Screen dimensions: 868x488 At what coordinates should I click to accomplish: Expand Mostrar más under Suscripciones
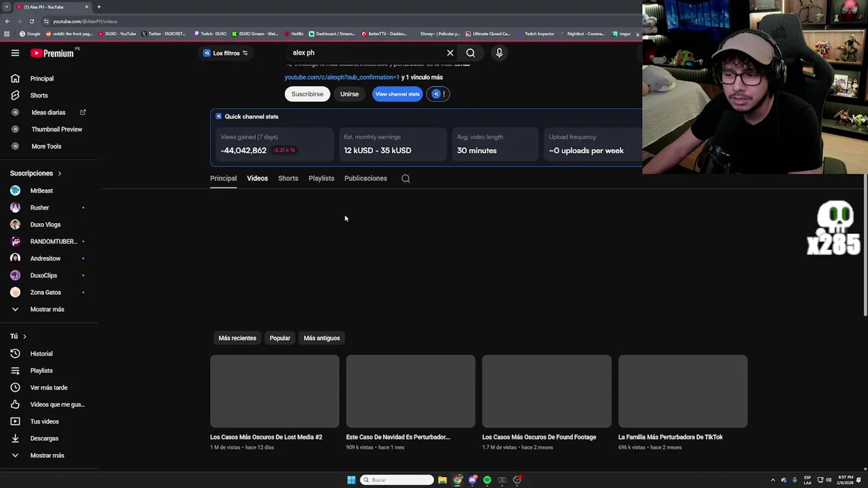(x=49, y=310)
